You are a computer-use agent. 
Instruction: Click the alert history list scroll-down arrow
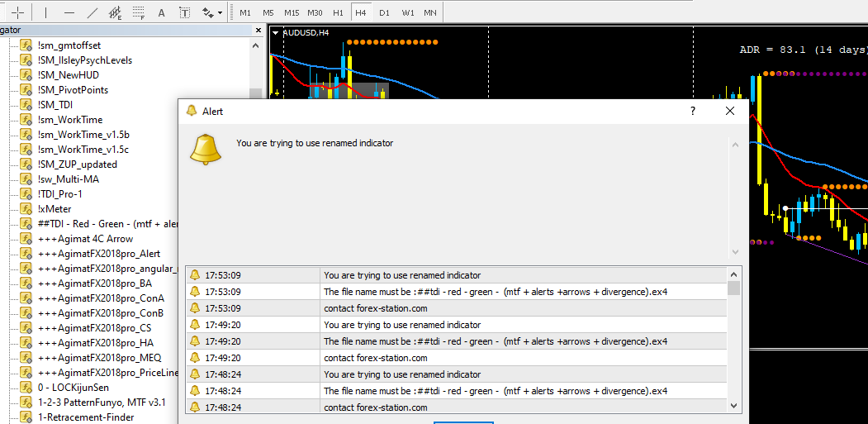(734, 405)
